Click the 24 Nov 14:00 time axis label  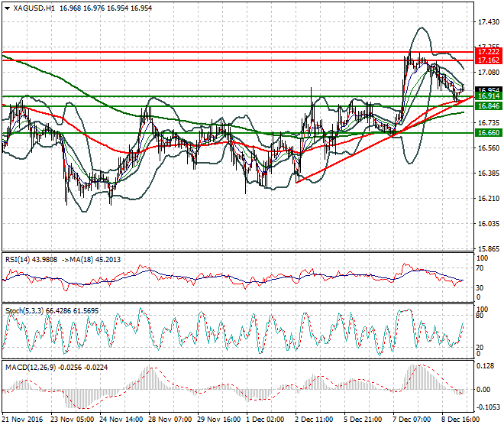121,420
